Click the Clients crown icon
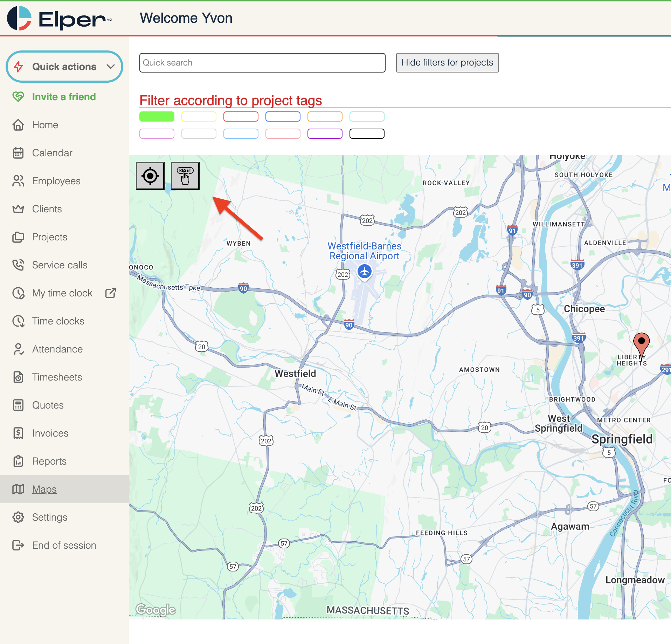The image size is (671, 644). (18, 209)
